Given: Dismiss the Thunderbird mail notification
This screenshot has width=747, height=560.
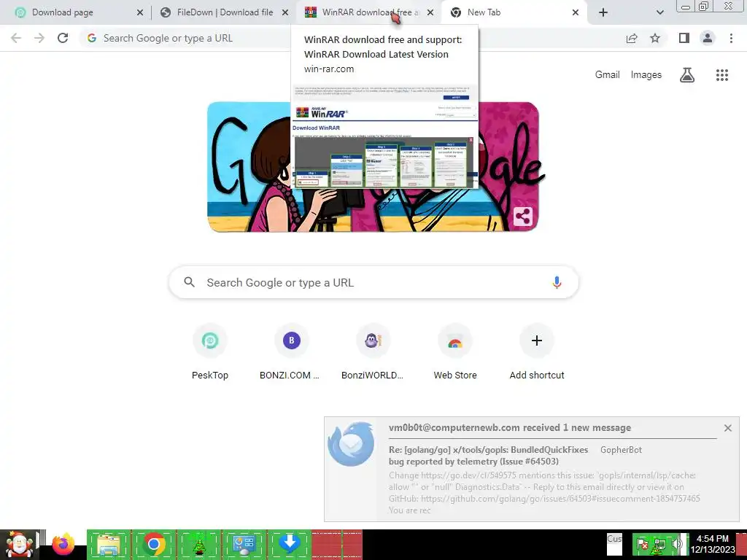Looking at the screenshot, I should [728, 428].
